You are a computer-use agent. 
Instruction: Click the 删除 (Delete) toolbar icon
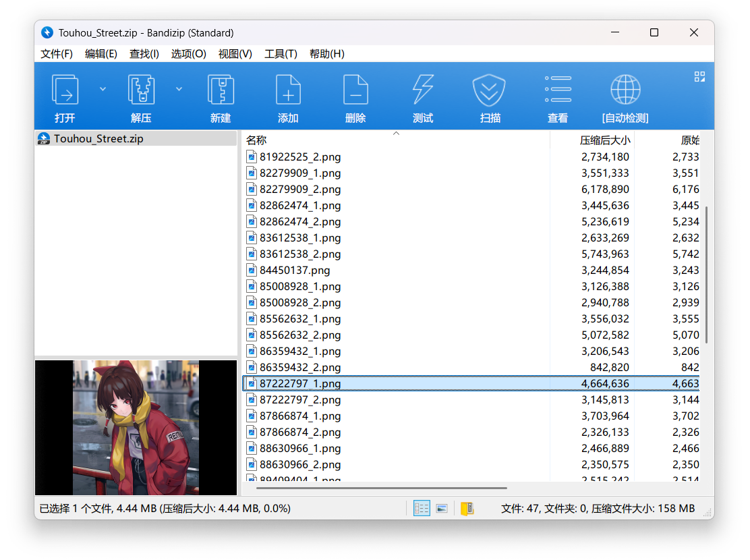pyautogui.click(x=355, y=91)
